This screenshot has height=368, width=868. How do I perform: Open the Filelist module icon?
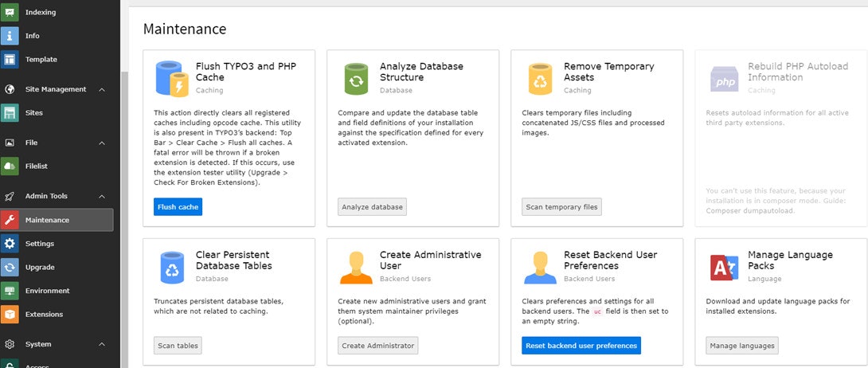[10, 166]
